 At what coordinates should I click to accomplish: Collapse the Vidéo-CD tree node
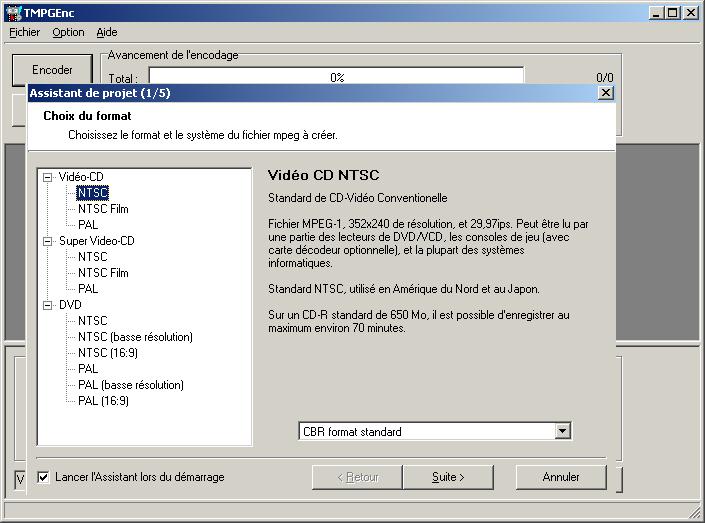click(47, 177)
